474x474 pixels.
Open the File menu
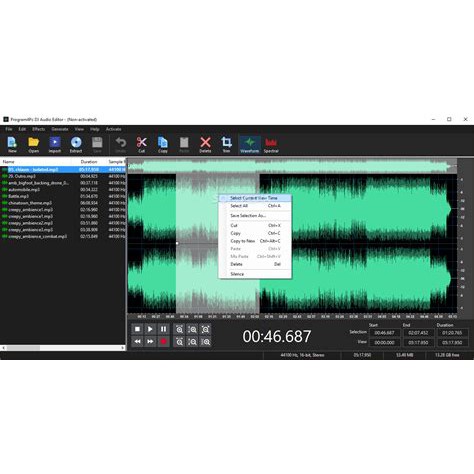coord(9,129)
